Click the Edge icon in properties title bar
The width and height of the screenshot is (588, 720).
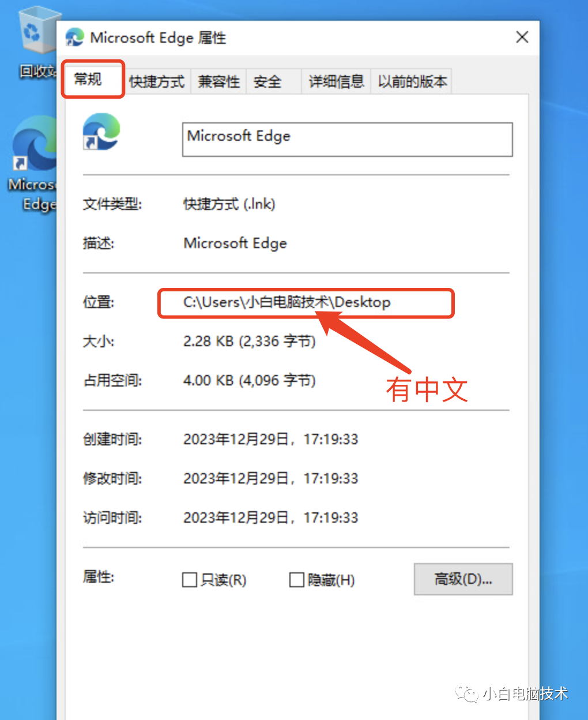tap(75, 37)
